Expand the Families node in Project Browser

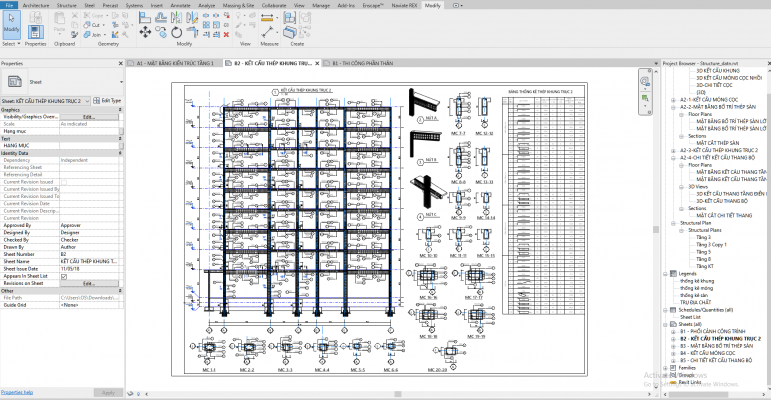(667, 367)
